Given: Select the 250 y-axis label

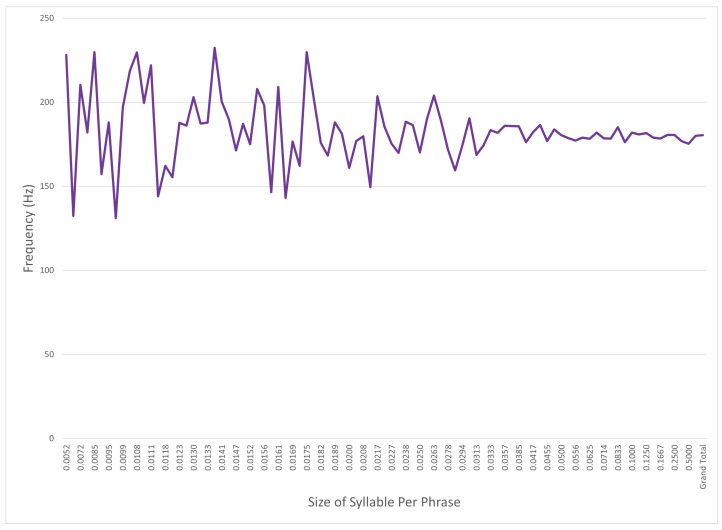Looking at the screenshot, I should tap(47, 18).
